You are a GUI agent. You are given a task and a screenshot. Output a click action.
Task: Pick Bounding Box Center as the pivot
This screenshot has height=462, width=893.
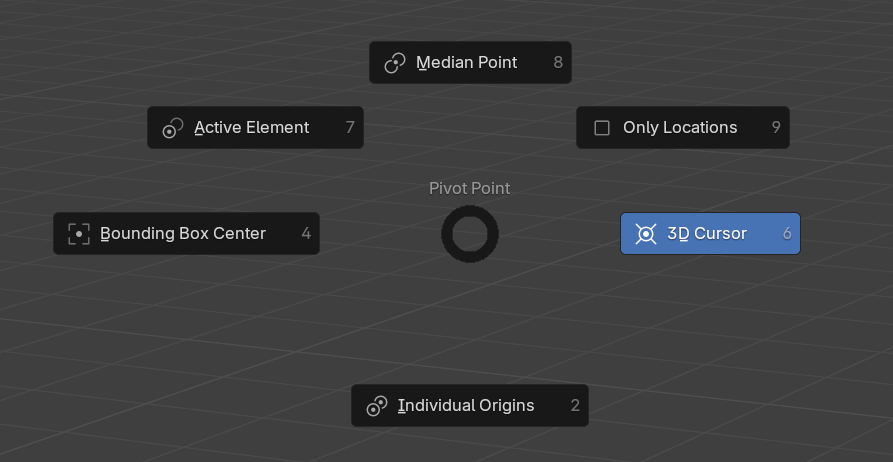[x=183, y=234]
